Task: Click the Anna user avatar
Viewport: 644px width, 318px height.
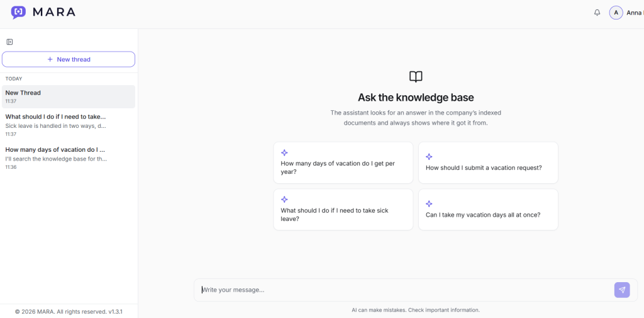Action: (616, 13)
